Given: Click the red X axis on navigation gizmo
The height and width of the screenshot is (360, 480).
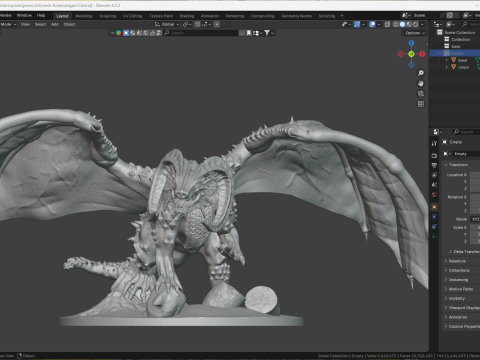Looking at the screenshot, I should [422, 54].
